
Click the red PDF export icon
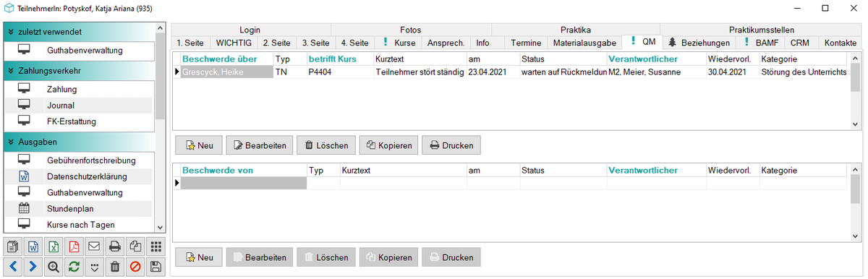click(74, 246)
